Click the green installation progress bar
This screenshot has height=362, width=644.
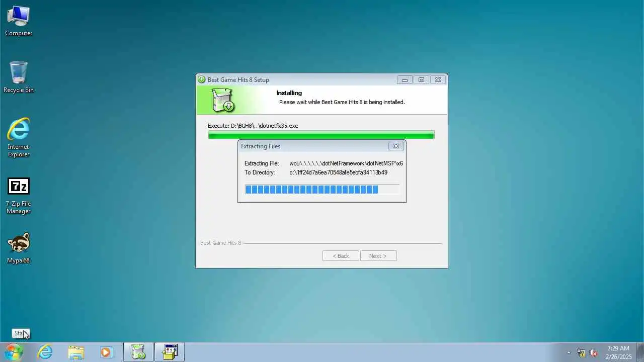(321, 135)
